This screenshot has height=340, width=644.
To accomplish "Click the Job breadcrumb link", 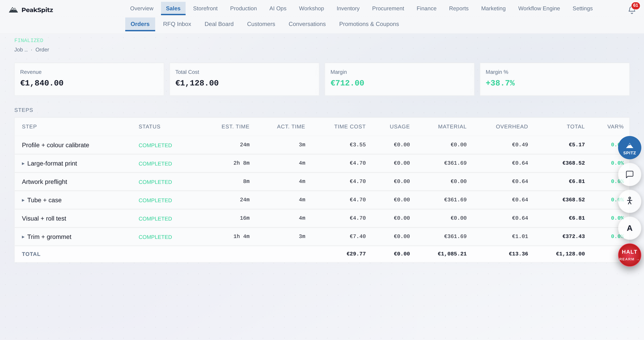I will click(x=21, y=50).
